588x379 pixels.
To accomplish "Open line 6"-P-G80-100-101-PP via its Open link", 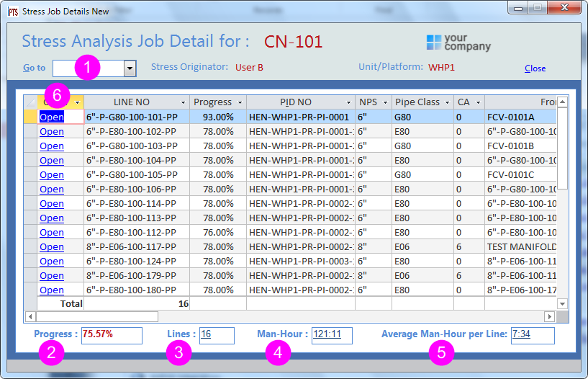I will tap(52, 117).
